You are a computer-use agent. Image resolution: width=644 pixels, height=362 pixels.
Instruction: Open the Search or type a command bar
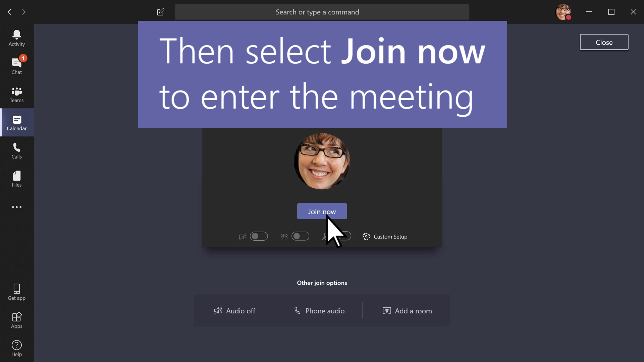tap(322, 12)
